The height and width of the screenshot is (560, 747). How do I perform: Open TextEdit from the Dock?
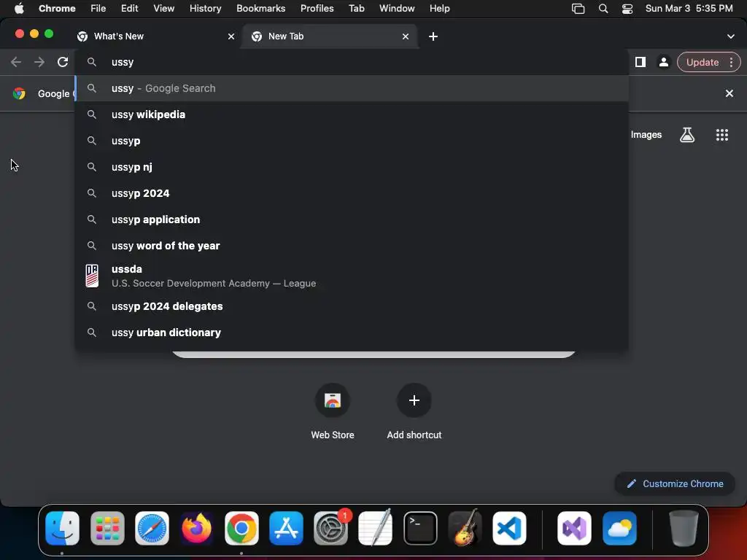pyautogui.click(x=376, y=528)
